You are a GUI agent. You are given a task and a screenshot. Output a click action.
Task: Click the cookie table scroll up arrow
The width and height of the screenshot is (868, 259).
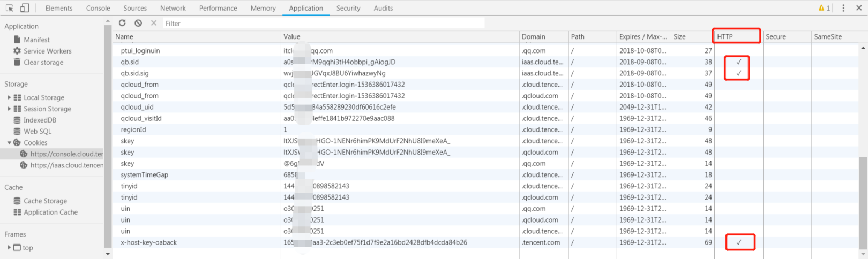[x=863, y=48]
